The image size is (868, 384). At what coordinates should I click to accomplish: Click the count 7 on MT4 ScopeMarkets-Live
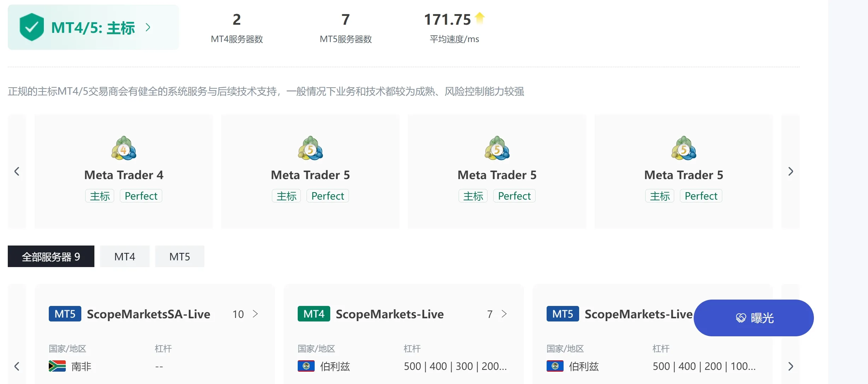[x=490, y=314]
